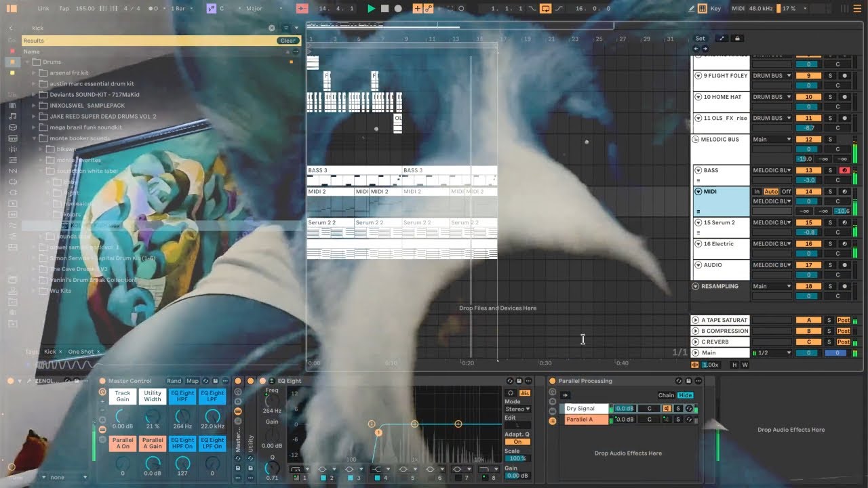Select Deviants SOUND-KIT - 717MaKid folder

click(94, 95)
